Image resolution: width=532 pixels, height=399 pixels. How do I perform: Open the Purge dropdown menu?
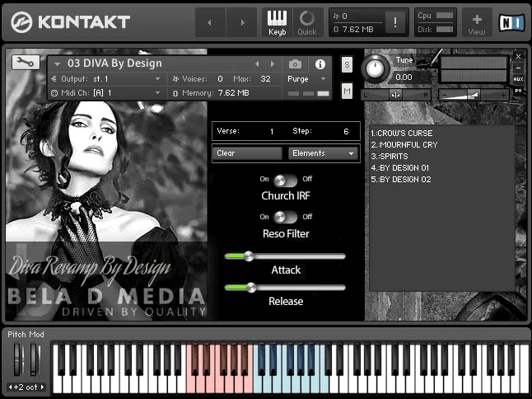306,79
